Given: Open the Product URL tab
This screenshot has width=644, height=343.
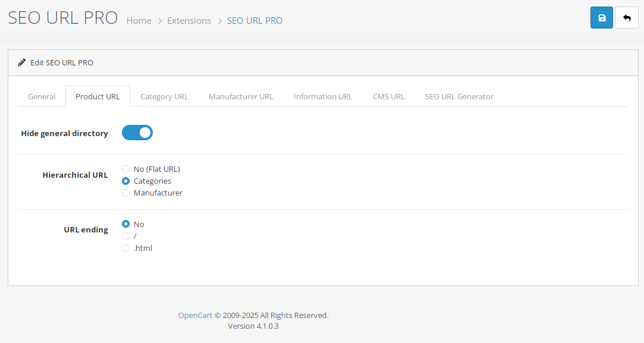Looking at the screenshot, I should point(98,96).
